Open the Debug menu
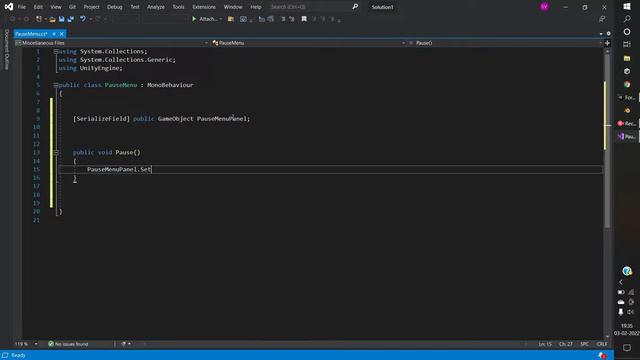The image size is (640, 360). pos(115,7)
